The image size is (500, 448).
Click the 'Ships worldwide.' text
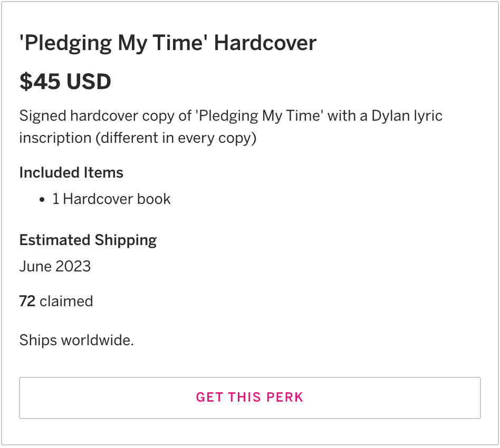tap(76, 340)
